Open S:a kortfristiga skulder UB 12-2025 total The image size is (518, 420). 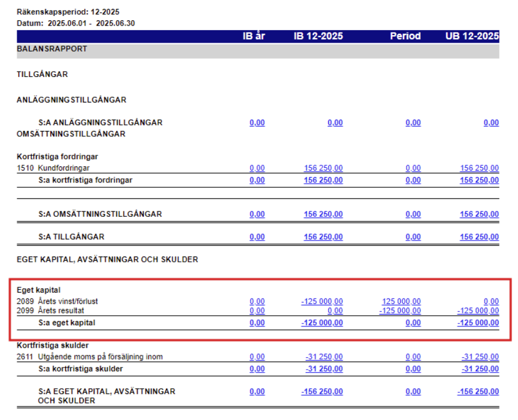point(479,368)
